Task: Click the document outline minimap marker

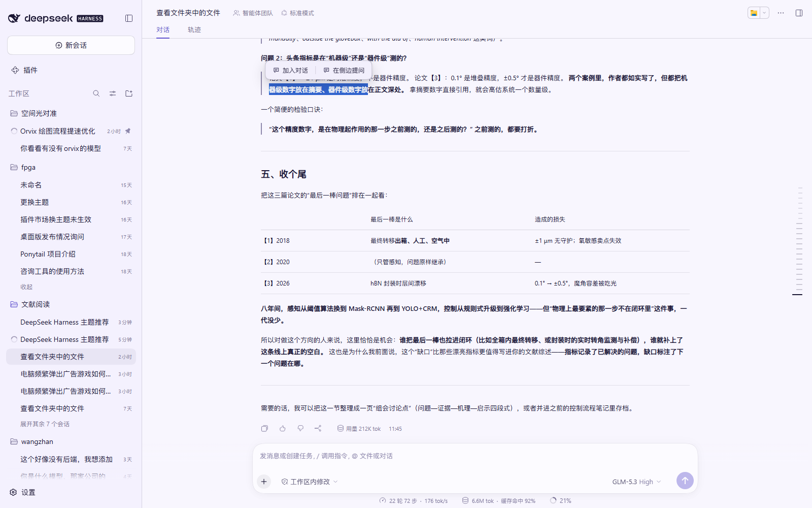Action: pos(797,295)
